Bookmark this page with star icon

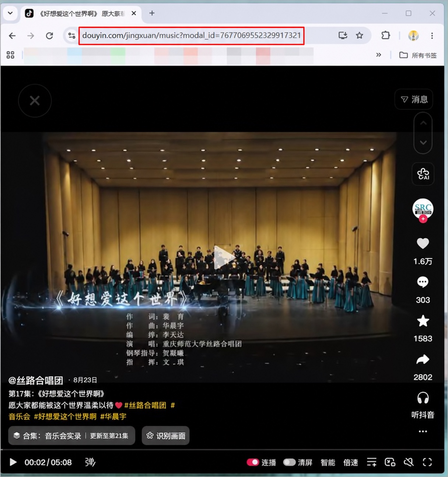tap(360, 35)
